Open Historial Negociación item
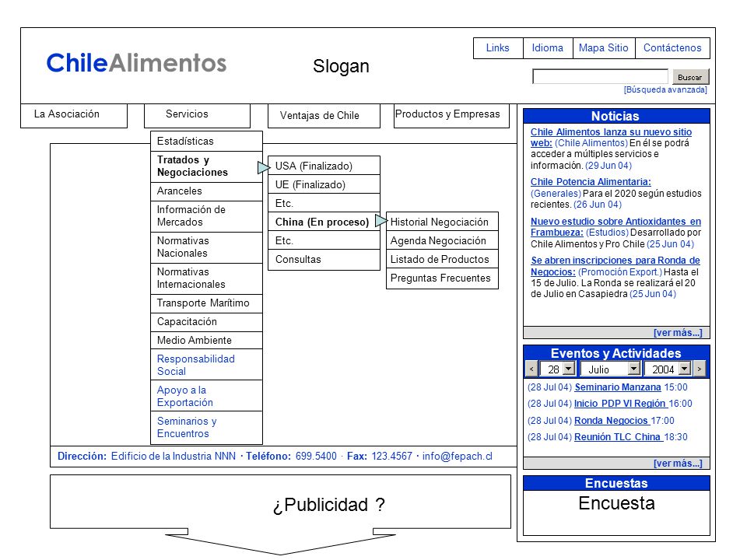747x560 pixels. click(442, 222)
